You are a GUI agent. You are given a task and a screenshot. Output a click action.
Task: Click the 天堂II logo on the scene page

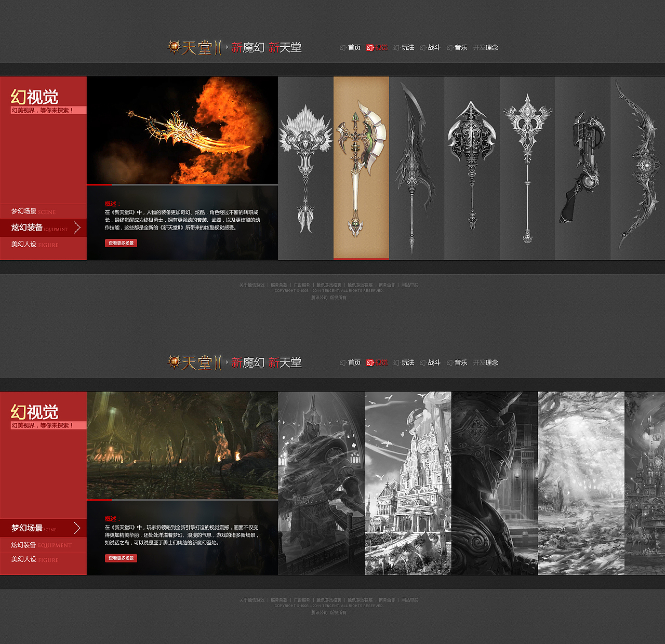point(195,363)
